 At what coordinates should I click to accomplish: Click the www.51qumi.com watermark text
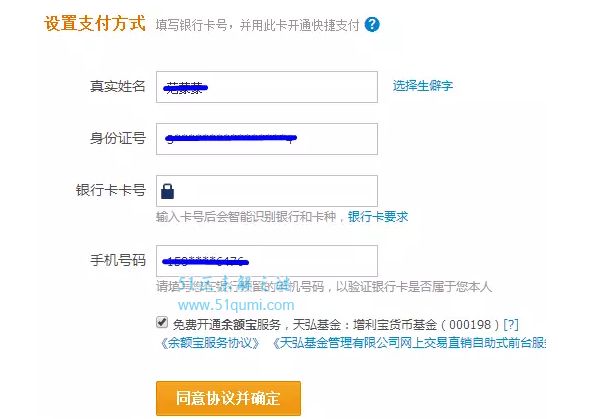click(x=236, y=305)
